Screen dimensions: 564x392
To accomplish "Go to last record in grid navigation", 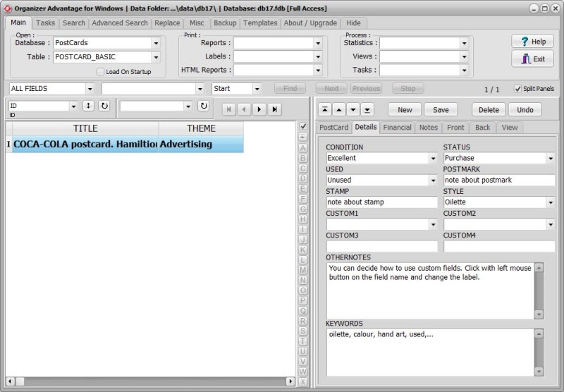I will click(274, 109).
